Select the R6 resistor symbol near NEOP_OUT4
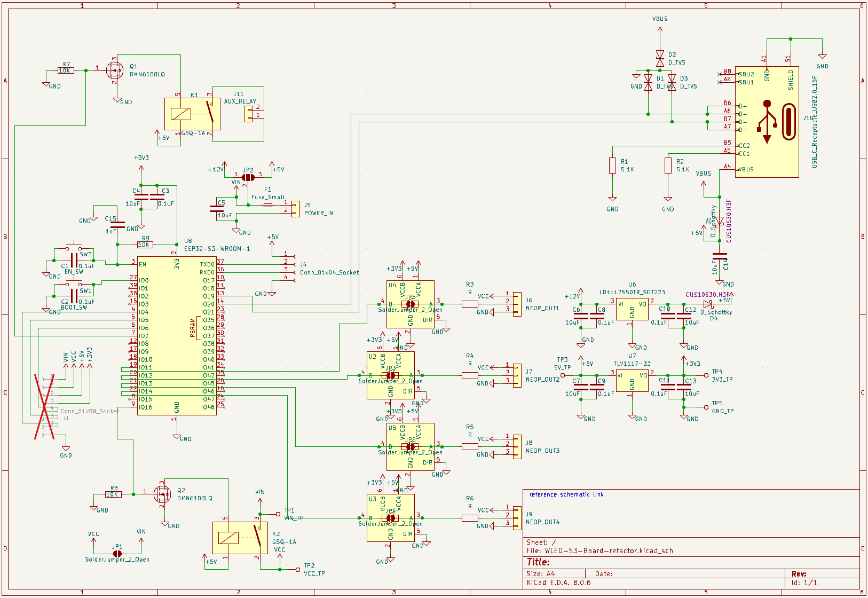The image size is (868, 598). 470,518
